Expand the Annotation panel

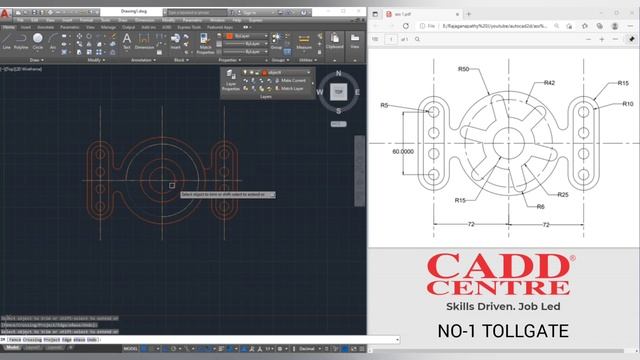(x=143, y=60)
